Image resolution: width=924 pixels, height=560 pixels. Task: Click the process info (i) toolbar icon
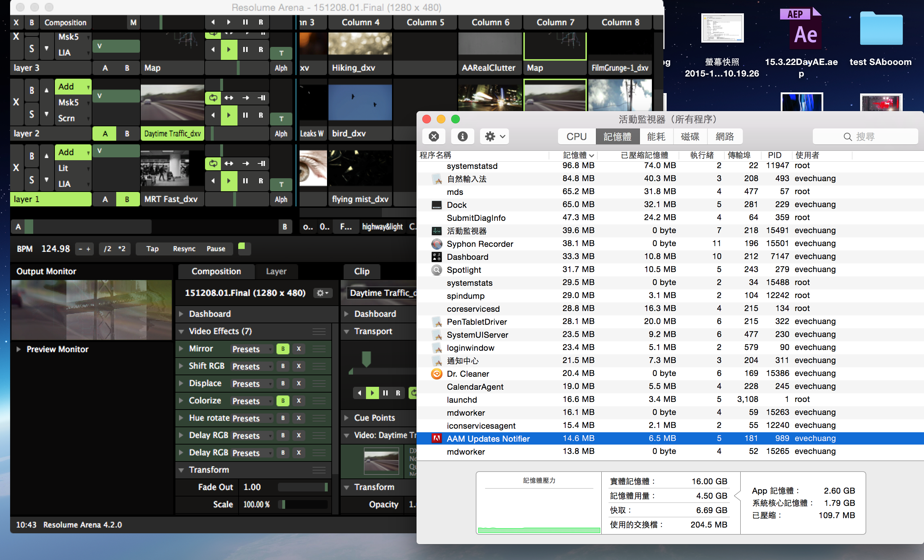[462, 136]
